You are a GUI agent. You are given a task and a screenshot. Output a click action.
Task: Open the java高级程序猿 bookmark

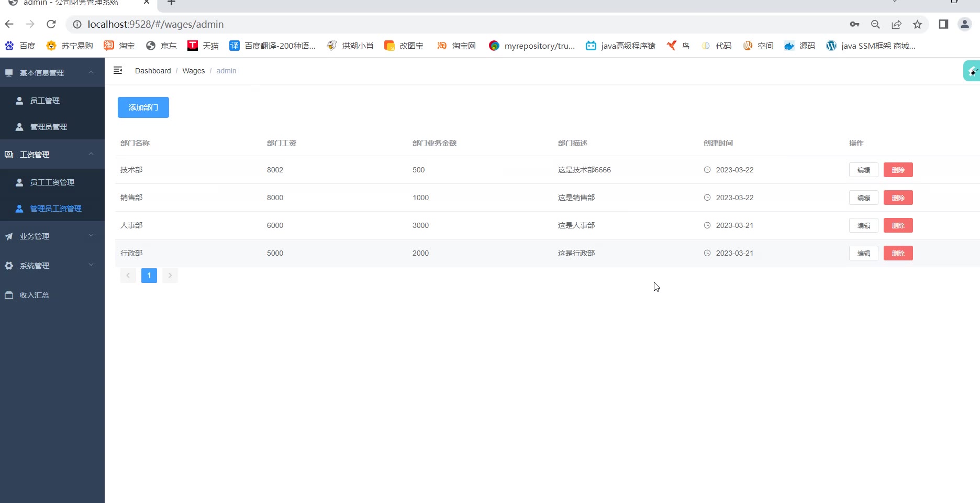coord(621,46)
